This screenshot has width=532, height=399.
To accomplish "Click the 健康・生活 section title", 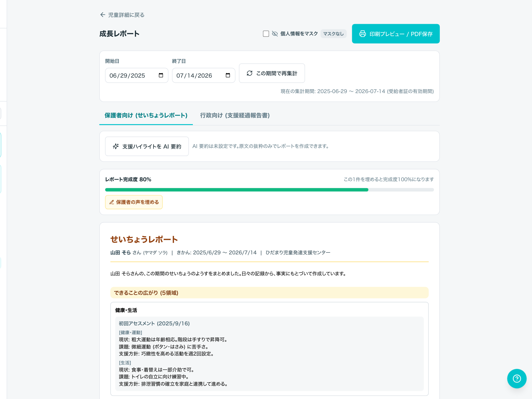I will (x=126, y=310).
